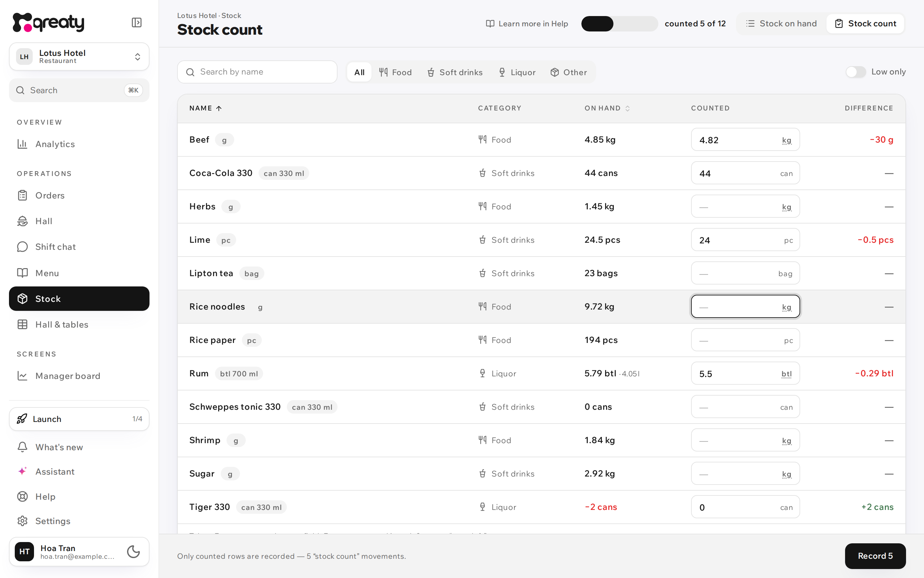The image size is (924, 578).
Task: Open Settings
Action: [x=79, y=521]
